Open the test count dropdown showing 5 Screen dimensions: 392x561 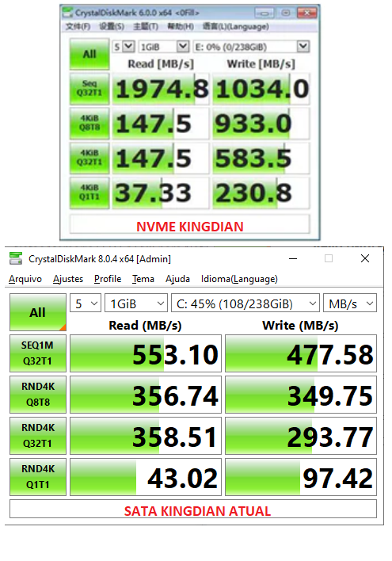pyautogui.click(x=86, y=303)
